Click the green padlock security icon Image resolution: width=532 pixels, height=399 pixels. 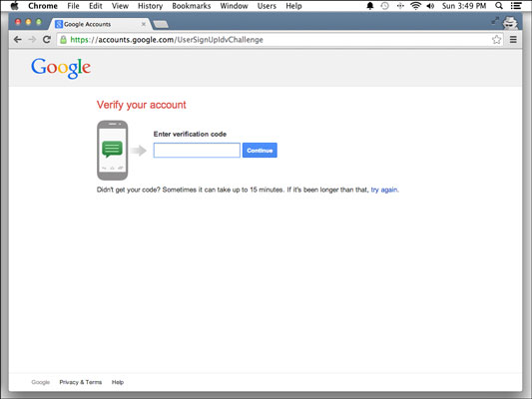[x=63, y=40]
